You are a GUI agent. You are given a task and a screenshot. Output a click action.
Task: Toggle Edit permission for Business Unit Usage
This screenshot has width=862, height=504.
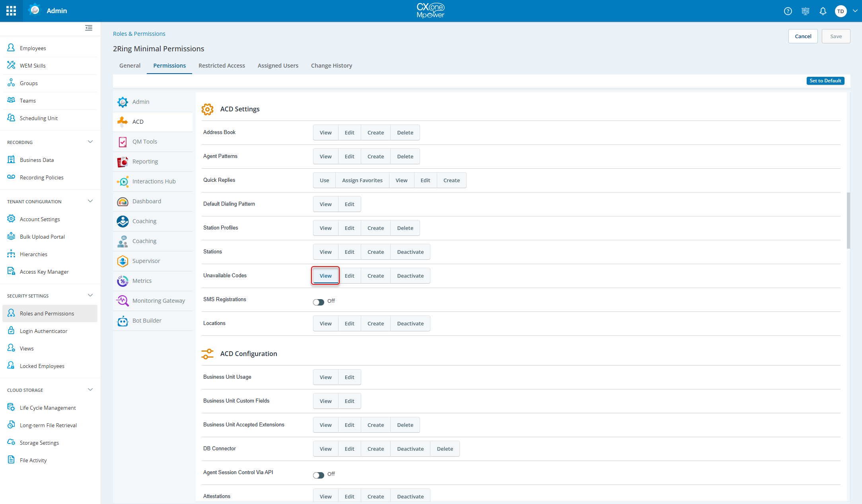tap(349, 377)
